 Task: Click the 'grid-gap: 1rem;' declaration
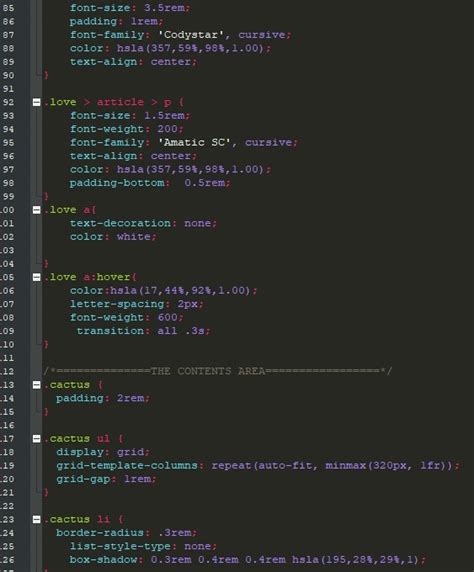point(106,479)
